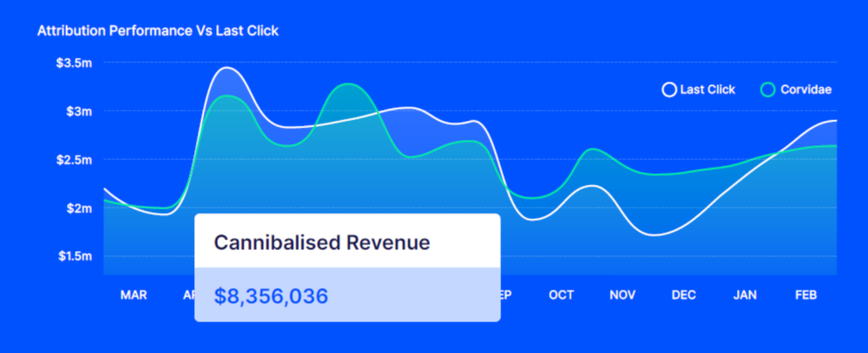Click the $1.5m axis label
The width and height of the screenshot is (868, 353).
tap(75, 256)
